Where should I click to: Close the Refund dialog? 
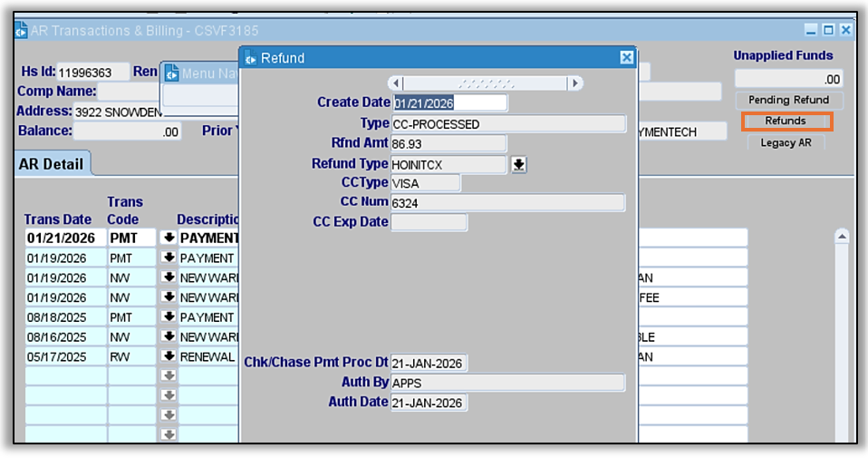(x=626, y=58)
